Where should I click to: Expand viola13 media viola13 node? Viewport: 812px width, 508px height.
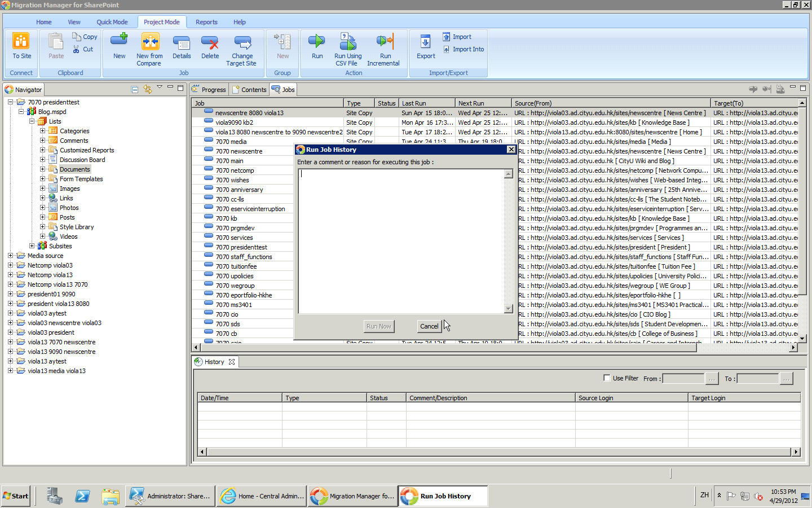[x=11, y=371]
